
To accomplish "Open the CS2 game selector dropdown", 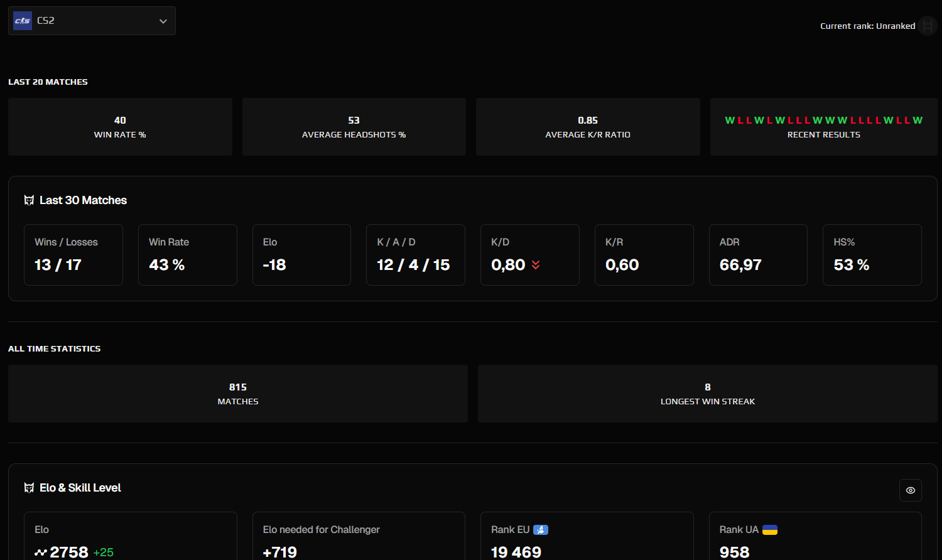I will click(x=91, y=20).
